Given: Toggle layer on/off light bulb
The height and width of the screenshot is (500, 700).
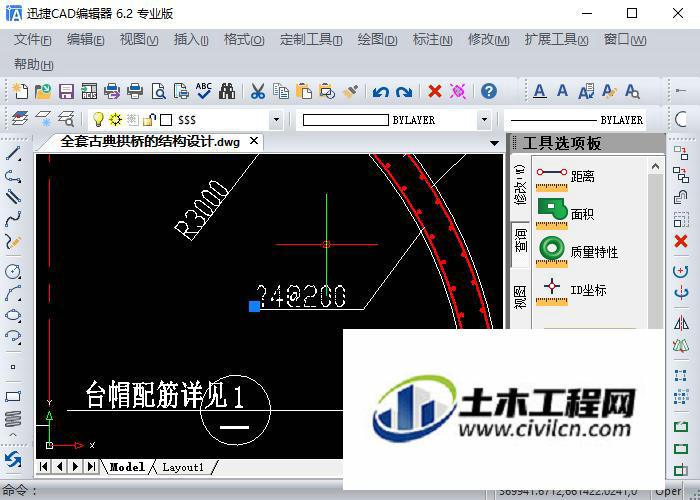Looking at the screenshot, I should click(98, 119).
